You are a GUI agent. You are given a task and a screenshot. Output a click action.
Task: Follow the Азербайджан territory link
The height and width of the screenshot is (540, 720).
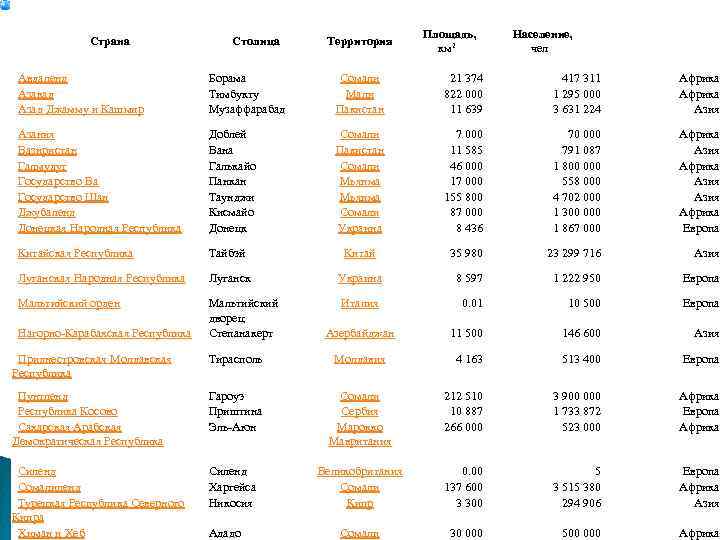coord(360,333)
